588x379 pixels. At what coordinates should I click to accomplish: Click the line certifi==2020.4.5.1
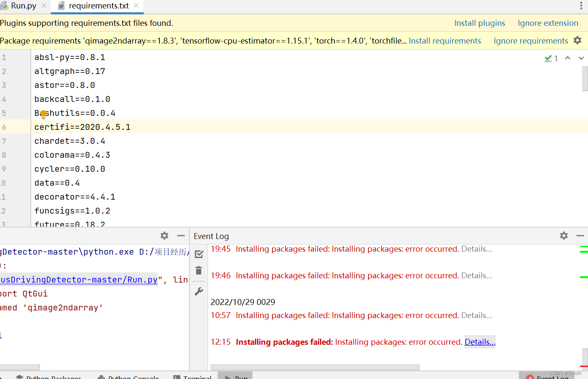coord(82,127)
